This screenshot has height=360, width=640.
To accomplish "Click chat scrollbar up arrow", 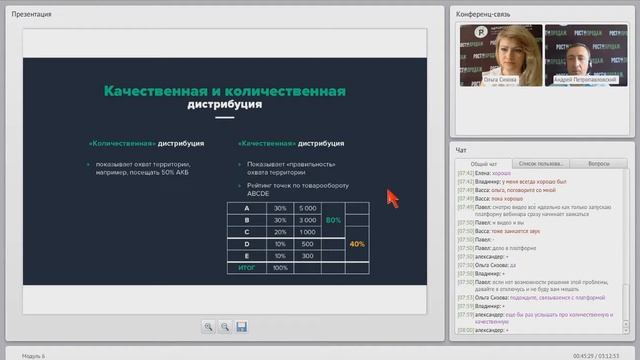I will [x=626, y=324].
